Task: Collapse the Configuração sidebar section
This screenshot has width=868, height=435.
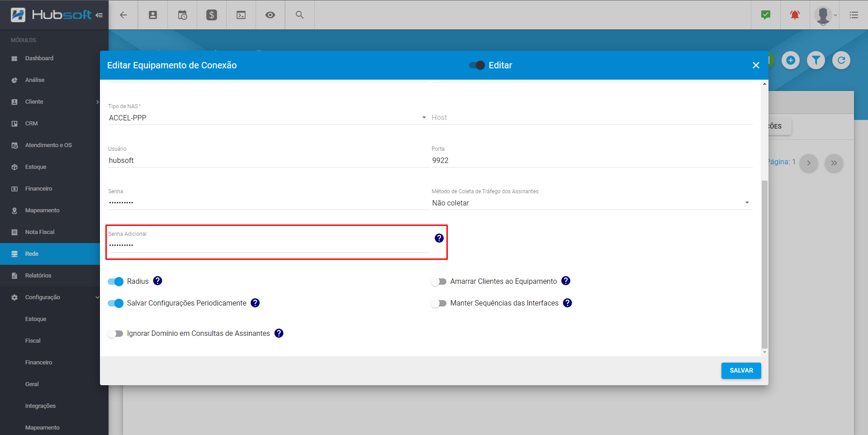Action: point(50,297)
